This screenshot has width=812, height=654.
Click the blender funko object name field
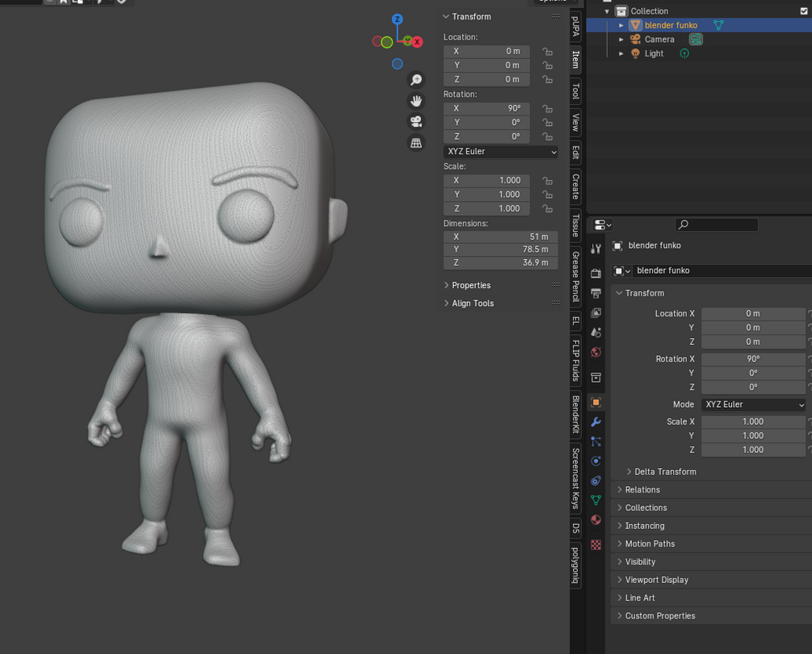click(722, 270)
